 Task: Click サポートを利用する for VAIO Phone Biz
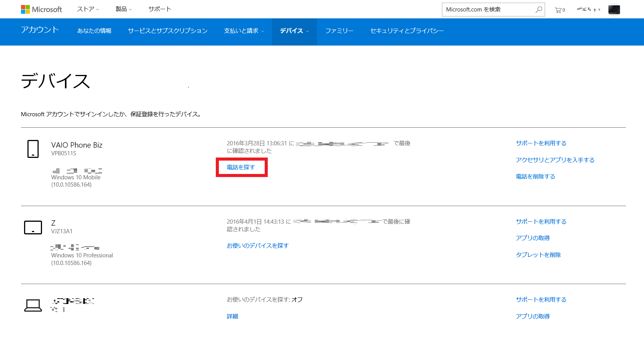click(x=541, y=143)
